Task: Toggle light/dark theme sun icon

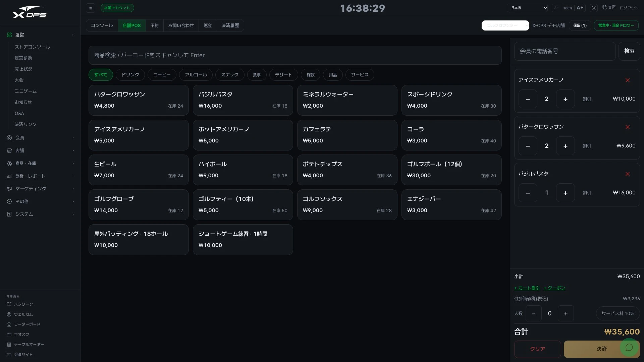Action: pos(594,8)
